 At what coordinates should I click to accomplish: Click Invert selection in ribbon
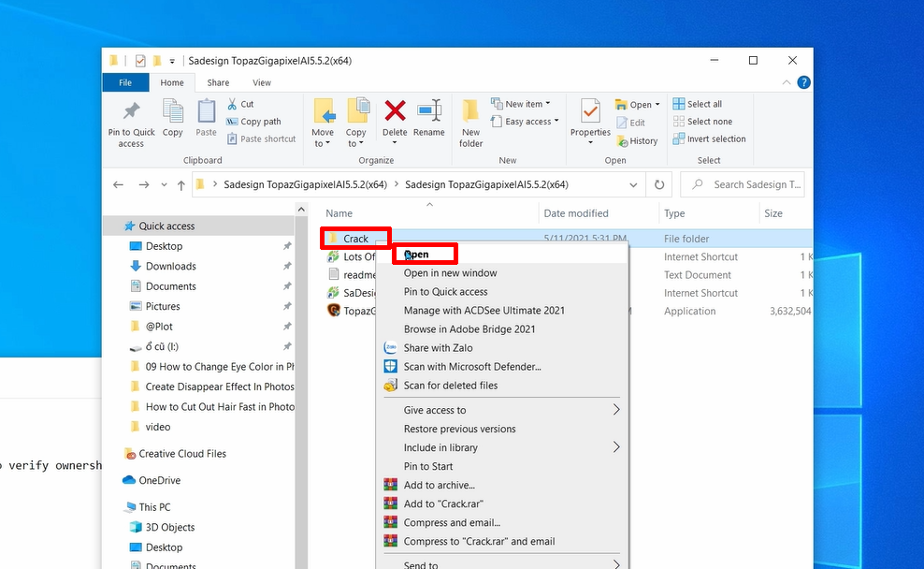[x=710, y=139]
